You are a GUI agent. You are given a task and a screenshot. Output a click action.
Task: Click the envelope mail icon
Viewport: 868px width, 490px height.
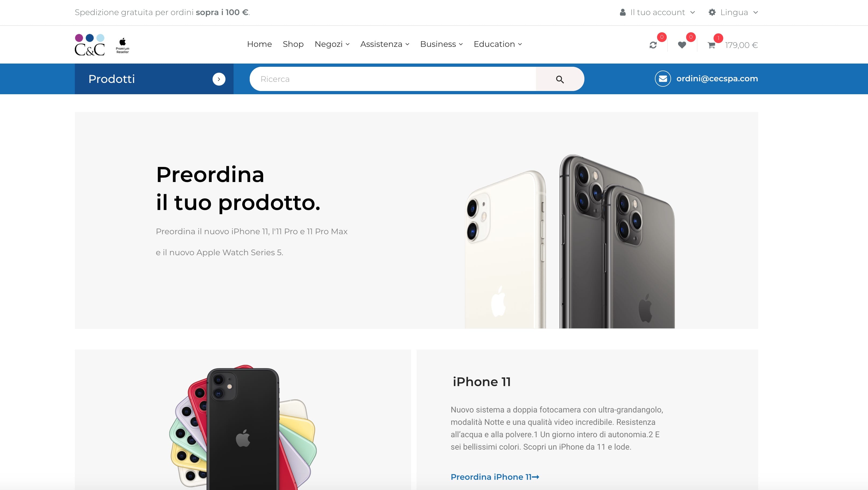[x=663, y=79]
